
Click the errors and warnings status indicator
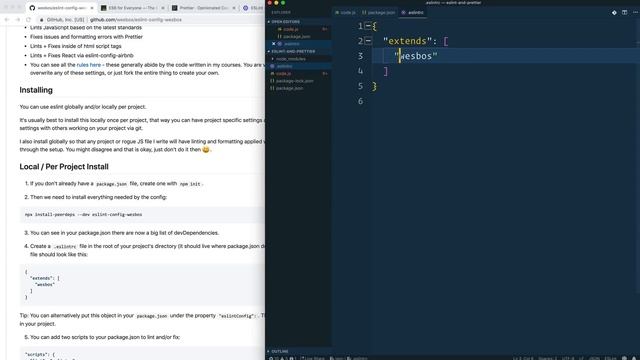coord(282,358)
